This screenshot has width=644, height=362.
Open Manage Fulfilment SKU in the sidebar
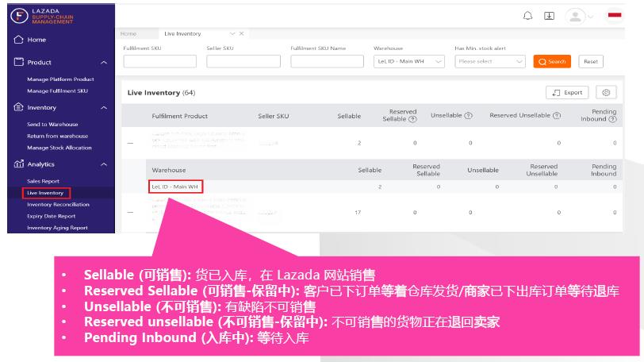(57, 90)
